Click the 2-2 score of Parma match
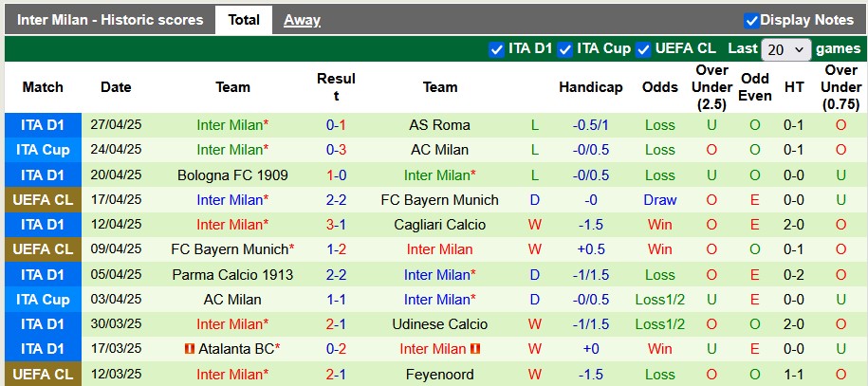 coord(336,275)
